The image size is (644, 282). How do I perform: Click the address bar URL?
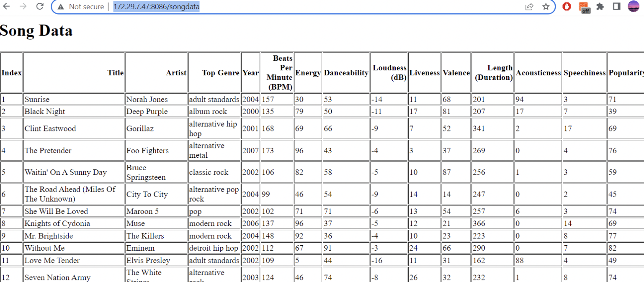tap(156, 7)
